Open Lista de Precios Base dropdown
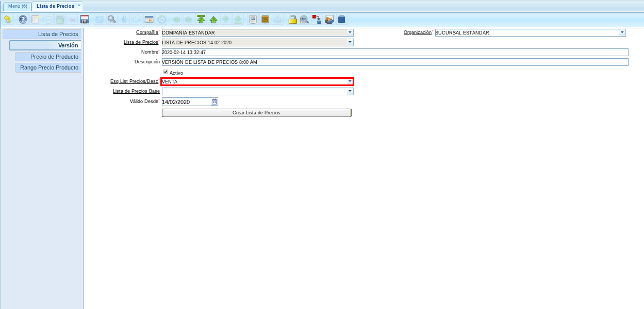Screen dimensions: 644x309 (350, 91)
